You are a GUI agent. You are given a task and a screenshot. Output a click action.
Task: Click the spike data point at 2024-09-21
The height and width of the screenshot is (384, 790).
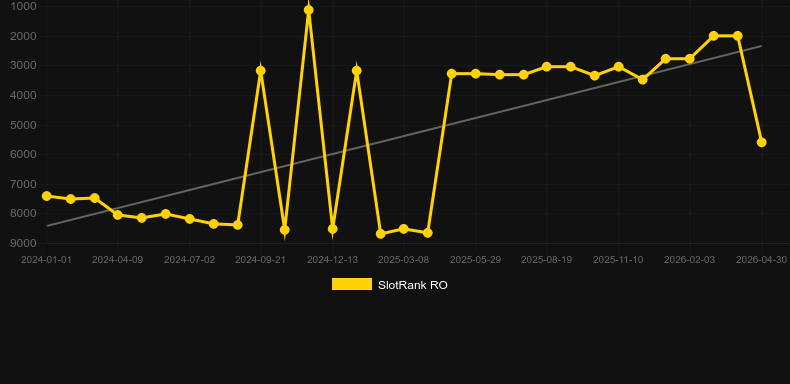click(260, 71)
